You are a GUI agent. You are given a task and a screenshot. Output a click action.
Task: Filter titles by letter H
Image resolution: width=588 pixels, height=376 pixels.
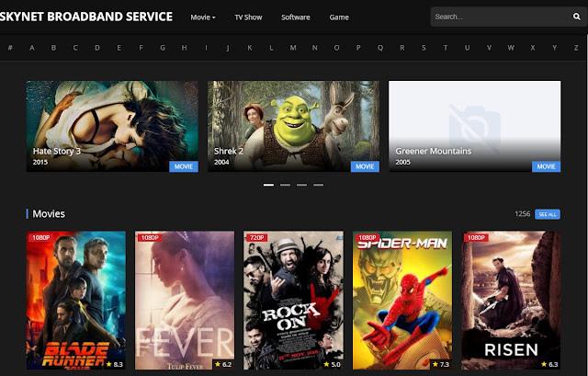184,48
